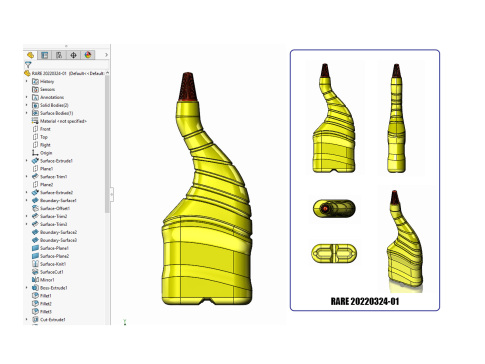Select the Right plane icon
The image size is (485, 364).
coord(35,145)
